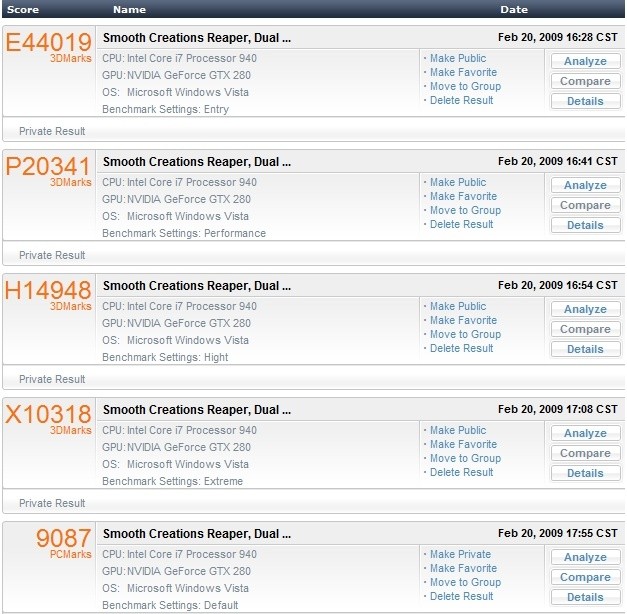The width and height of the screenshot is (627, 614).
Task: Make the X10318 result public
Action: pyautogui.click(x=458, y=430)
